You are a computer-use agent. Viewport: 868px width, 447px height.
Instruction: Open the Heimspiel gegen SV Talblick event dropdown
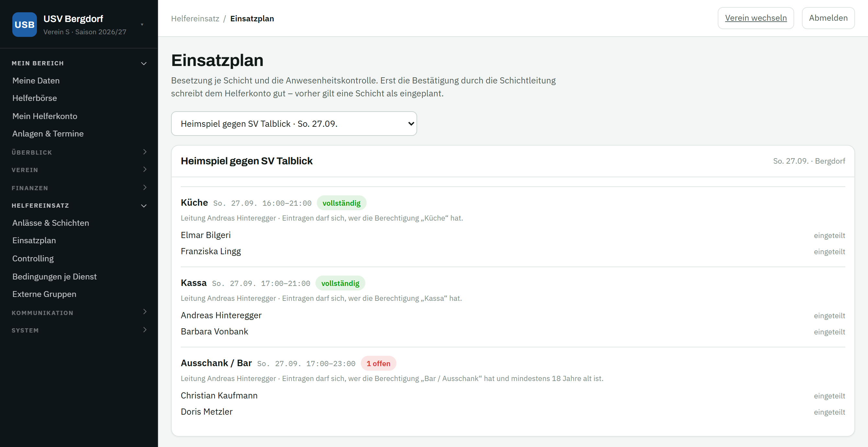click(294, 124)
